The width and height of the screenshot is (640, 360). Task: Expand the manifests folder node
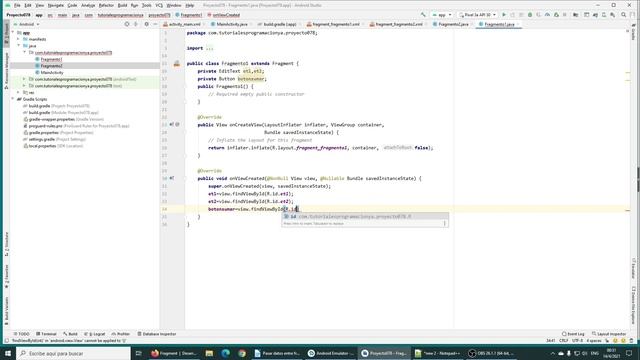18,39
